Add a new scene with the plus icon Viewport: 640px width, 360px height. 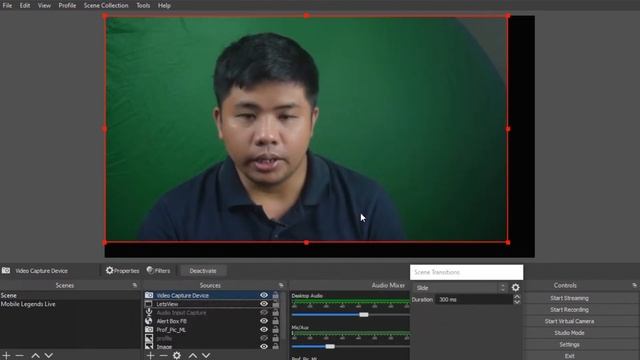tap(6, 356)
